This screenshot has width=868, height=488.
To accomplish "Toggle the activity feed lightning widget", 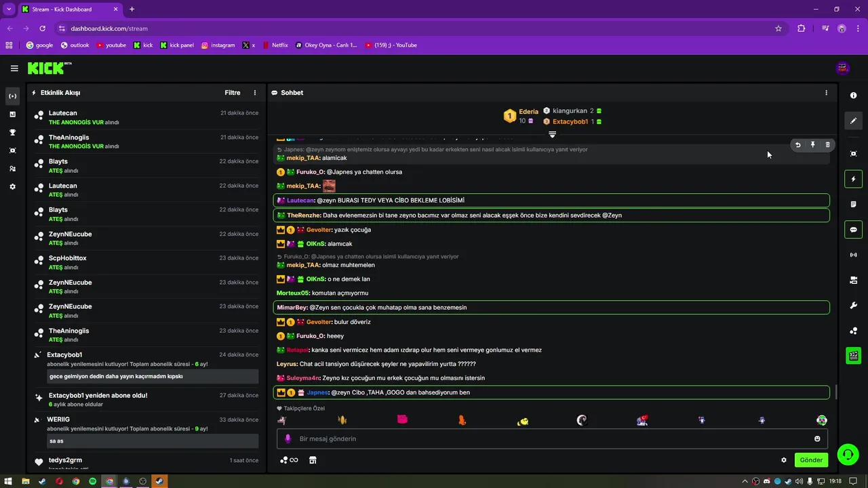I will click(853, 179).
